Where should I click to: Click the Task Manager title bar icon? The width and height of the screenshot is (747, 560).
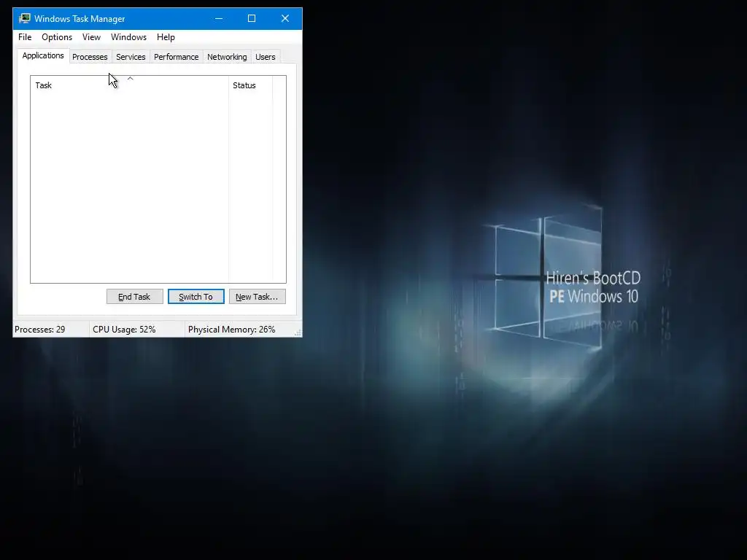[x=25, y=18]
